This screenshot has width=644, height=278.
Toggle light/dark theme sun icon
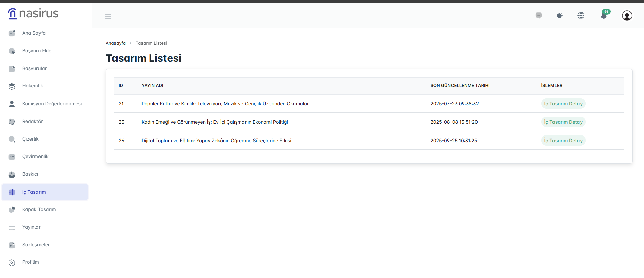point(559,16)
